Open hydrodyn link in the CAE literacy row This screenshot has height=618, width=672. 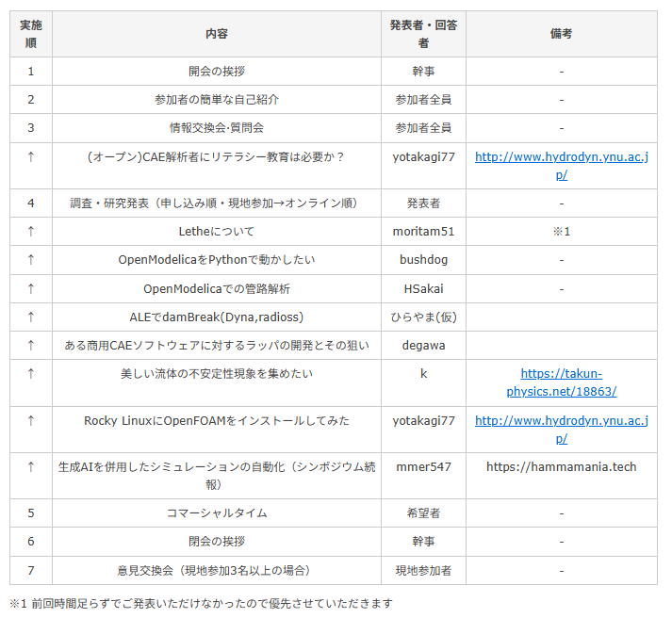(x=561, y=157)
